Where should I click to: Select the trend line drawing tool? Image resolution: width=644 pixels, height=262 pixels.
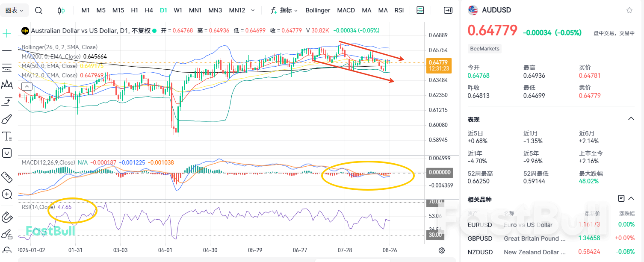(7, 50)
